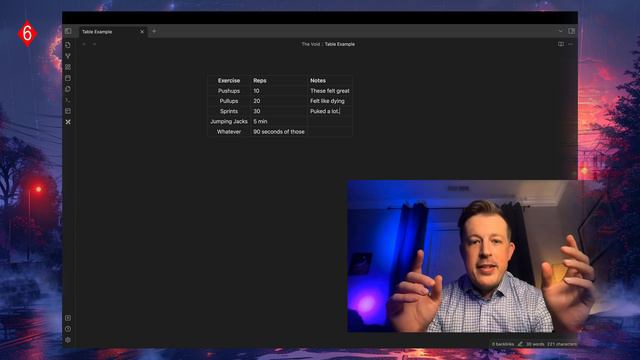This screenshot has width=640, height=360.
Task: Click the Jumping Jacks cell
Action: click(229, 121)
